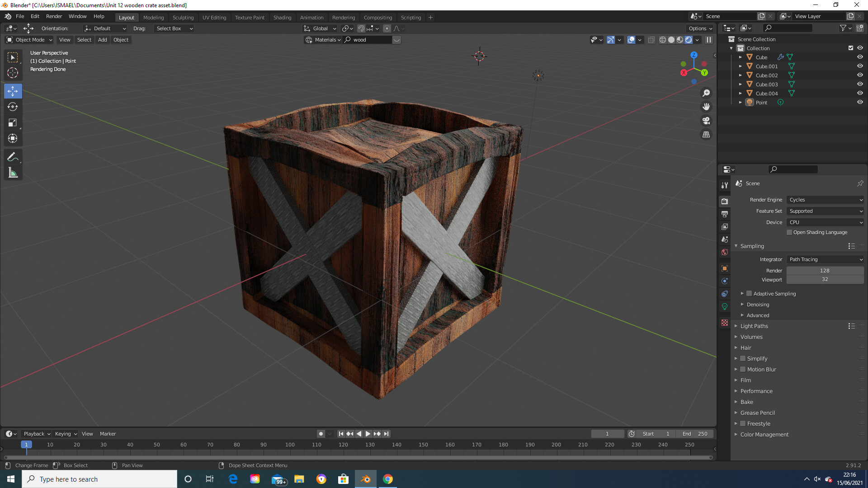Click the zoom magnifier icon in the viewport
This screenshot has height=488, width=868.
pyautogui.click(x=706, y=93)
